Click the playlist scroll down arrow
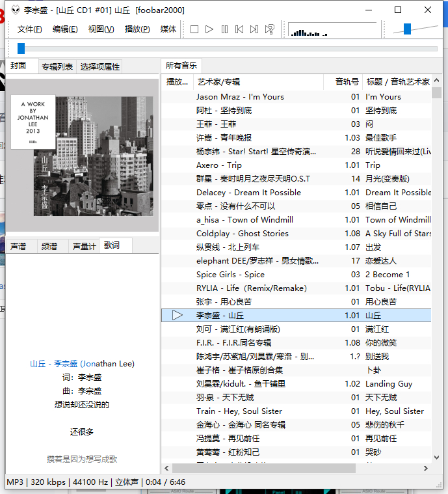The height and width of the screenshot is (494, 448). coord(437,458)
